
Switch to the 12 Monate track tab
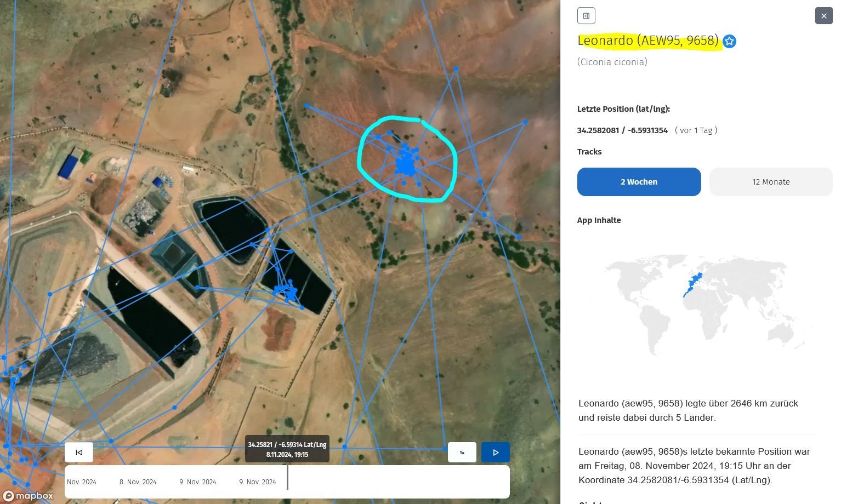(770, 182)
